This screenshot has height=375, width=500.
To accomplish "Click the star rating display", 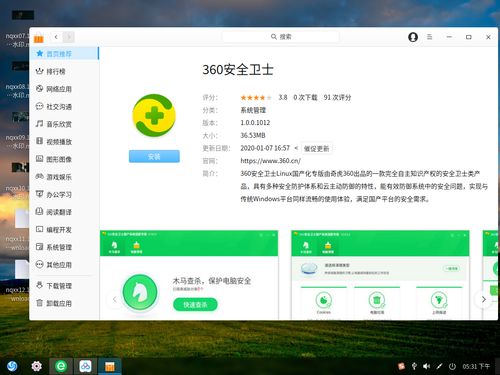I will [256, 98].
